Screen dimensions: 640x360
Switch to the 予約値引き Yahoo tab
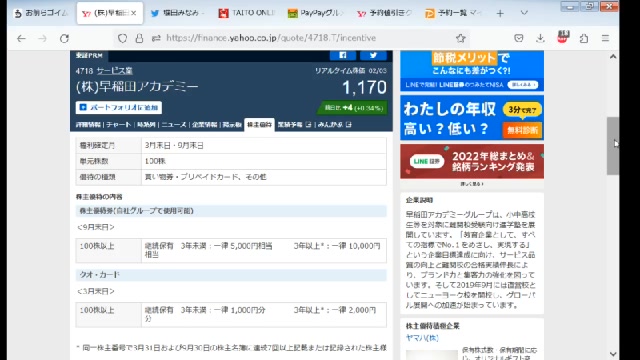point(384,13)
